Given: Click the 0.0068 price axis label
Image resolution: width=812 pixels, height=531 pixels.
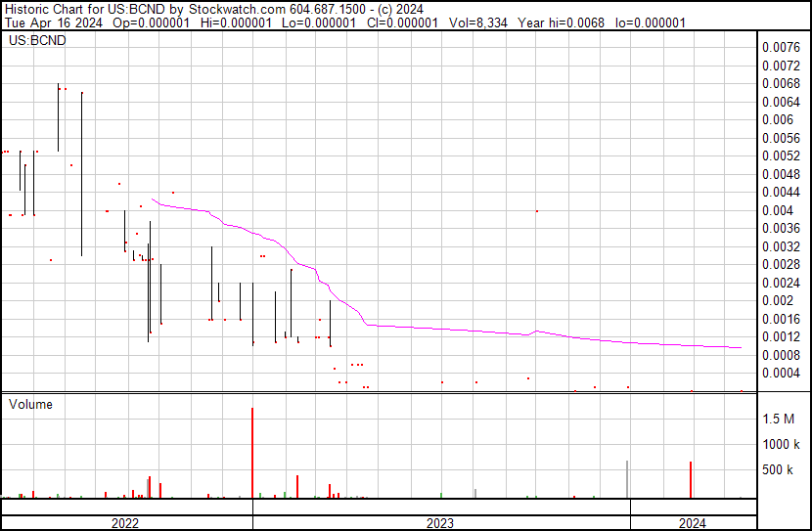Looking at the screenshot, I should tap(781, 83).
